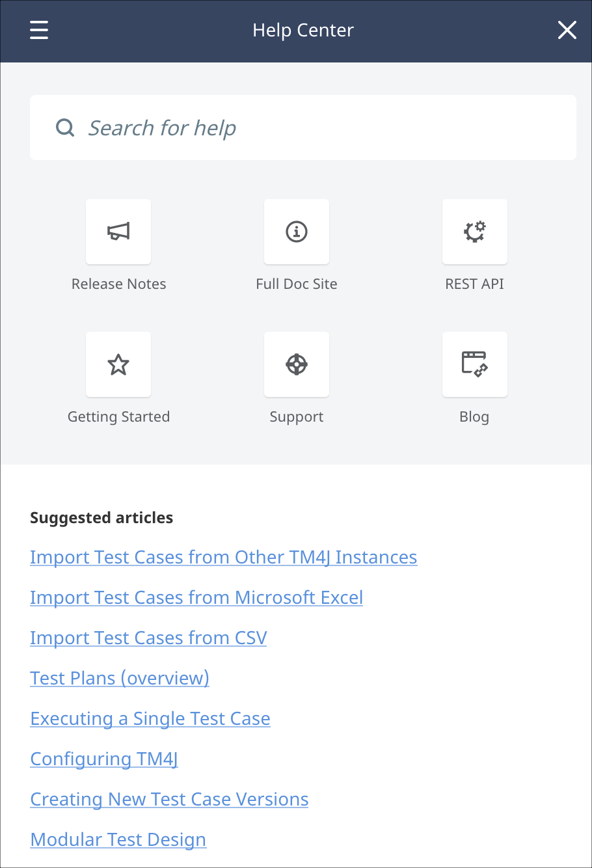Open the Full Doc Site info icon
592x868 pixels.
pyautogui.click(x=297, y=232)
